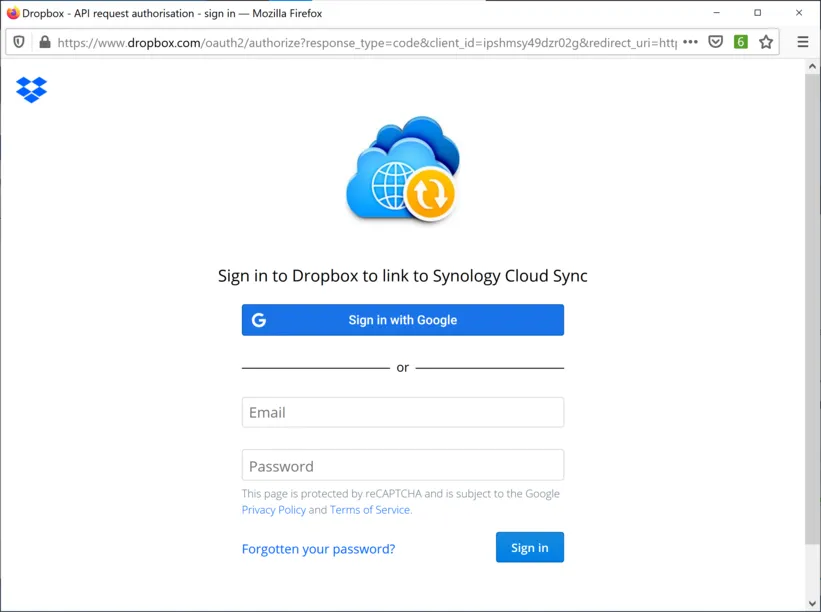Click the Google G icon on the sign-in button
The image size is (821, 612).
click(259, 319)
